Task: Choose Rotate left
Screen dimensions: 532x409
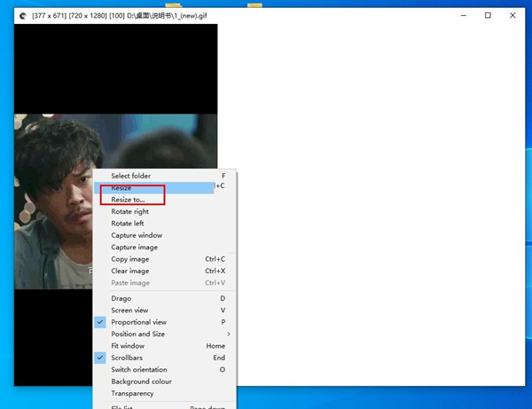Action: click(127, 224)
